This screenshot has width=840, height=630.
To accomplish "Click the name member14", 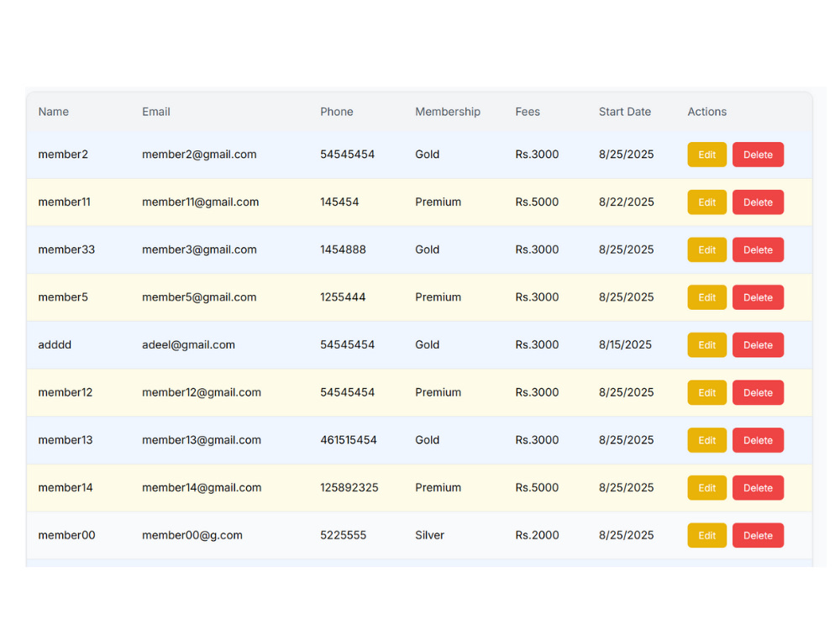I will [x=66, y=488].
